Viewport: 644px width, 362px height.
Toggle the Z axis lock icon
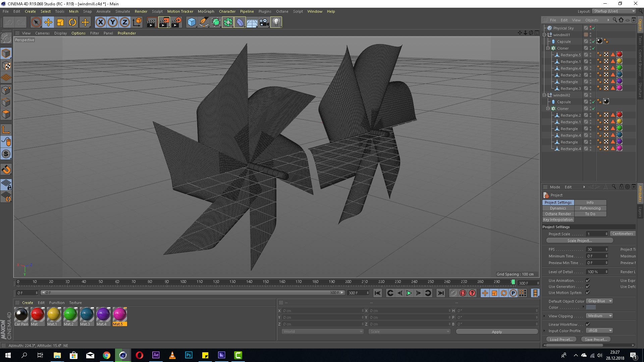point(125,22)
